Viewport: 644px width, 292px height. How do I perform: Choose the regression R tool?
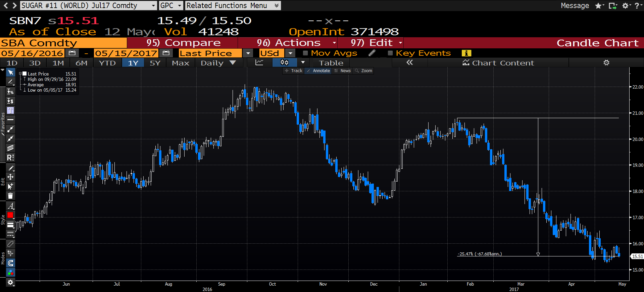point(10,157)
